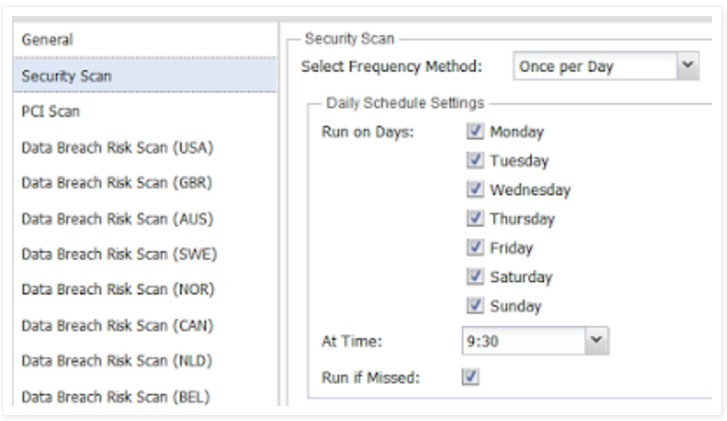
Task: Open Data Breach Risk Scan (NOR)
Action: click(146, 289)
